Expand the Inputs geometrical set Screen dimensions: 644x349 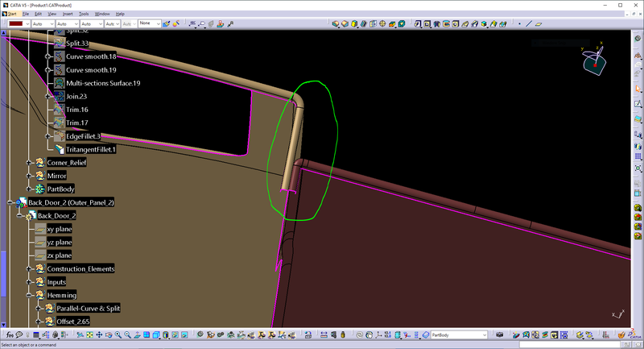(29, 281)
